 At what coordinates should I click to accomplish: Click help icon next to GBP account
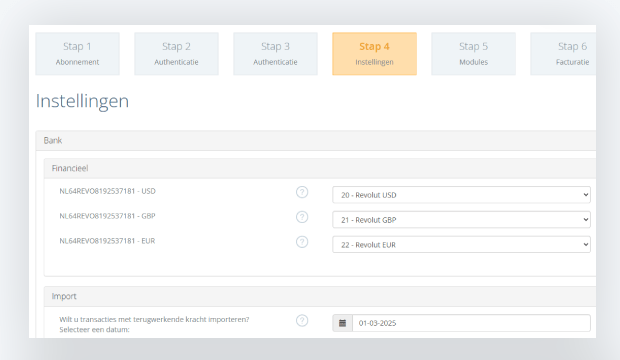(302, 217)
